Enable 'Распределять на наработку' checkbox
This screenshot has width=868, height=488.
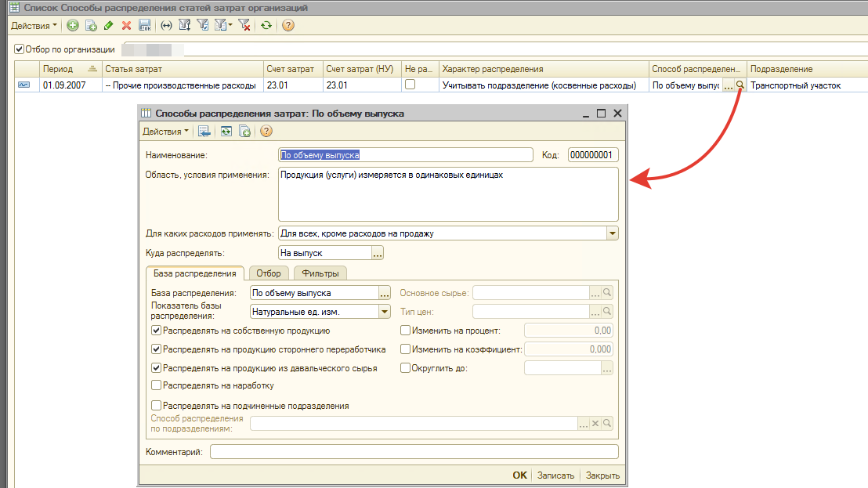(157, 385)
